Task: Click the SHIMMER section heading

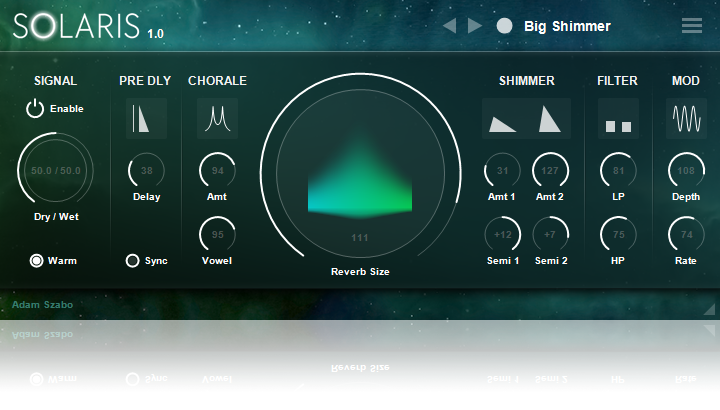Action: point(527,81)
